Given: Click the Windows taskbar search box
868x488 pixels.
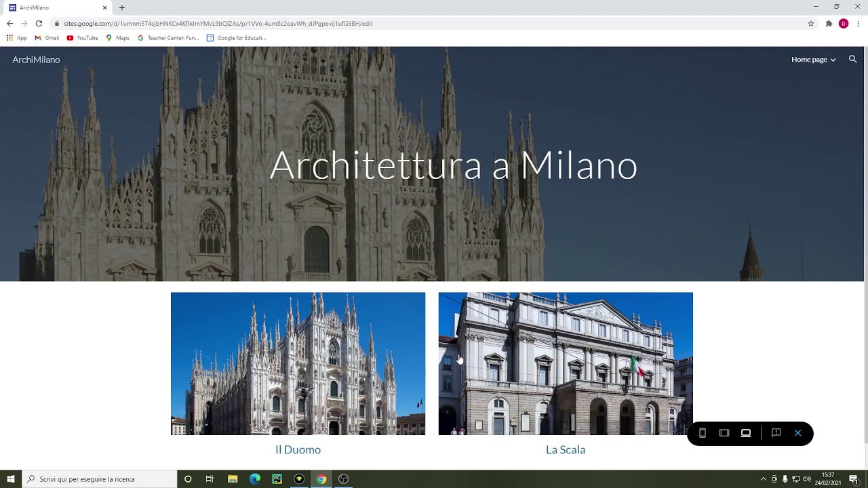Looking at the screenshot, I should tap(100, 479).
